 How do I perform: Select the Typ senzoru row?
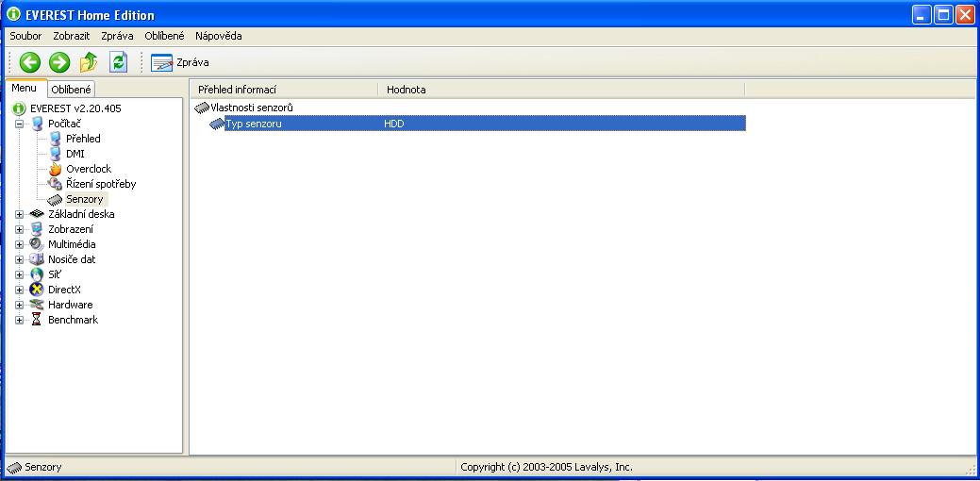point(254,124)
